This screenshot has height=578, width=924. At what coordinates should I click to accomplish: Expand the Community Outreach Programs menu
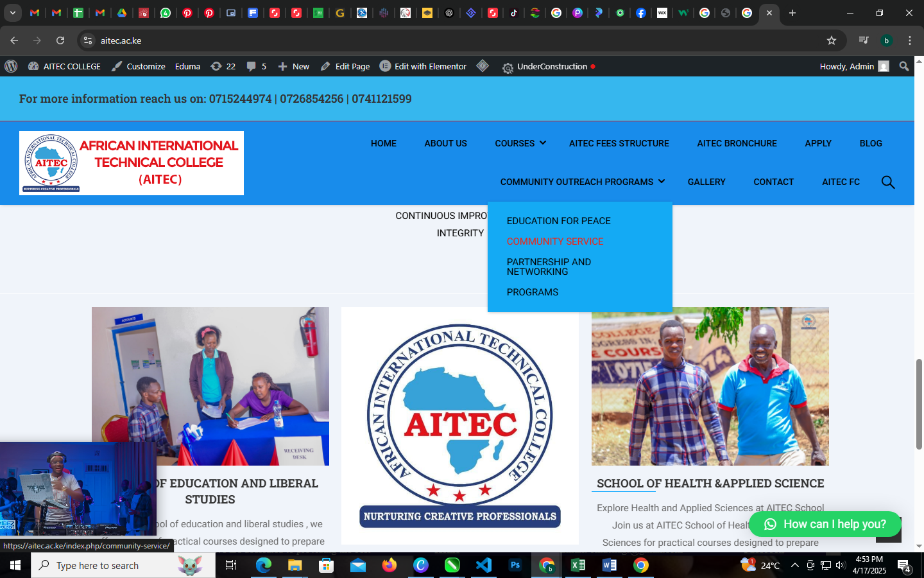[x=582, y=182]
